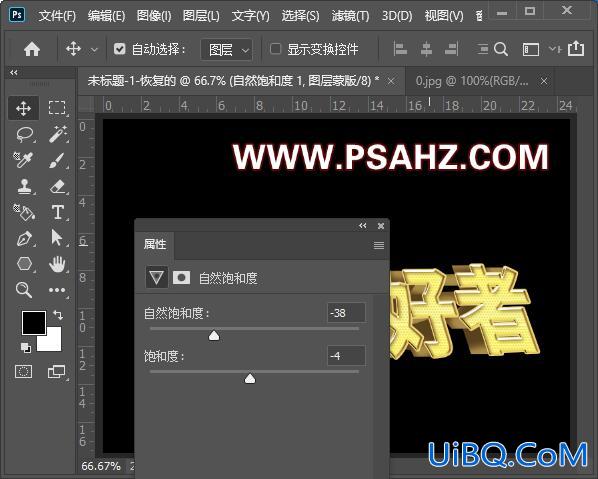598x479 pixels.
Task: Open the workspace layout switcher icon
Action: [530, 50]
